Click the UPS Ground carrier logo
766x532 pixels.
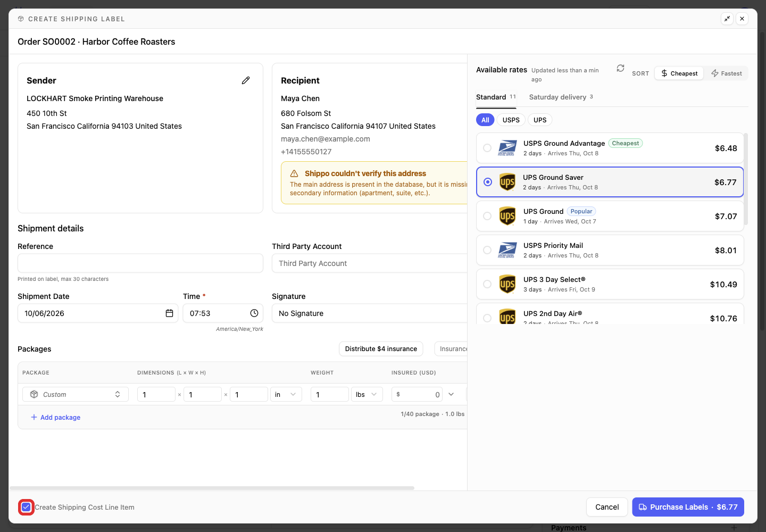point(507,216)
